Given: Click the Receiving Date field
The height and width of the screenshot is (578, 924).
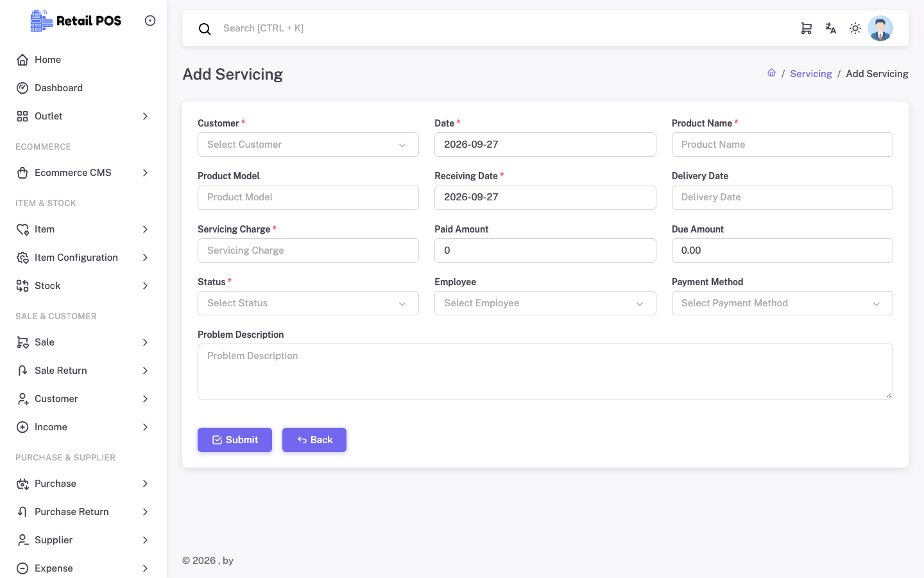Looking at the screenshot, I should coord(545,198).
